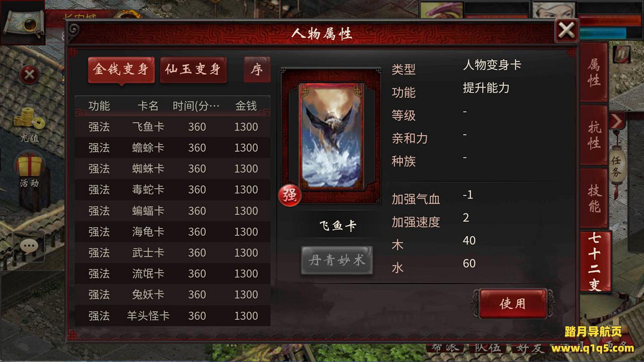Click the red 强 badge on card
This screenshot has width=644, height=362.
pyautogui.click(x=290, y=196)
